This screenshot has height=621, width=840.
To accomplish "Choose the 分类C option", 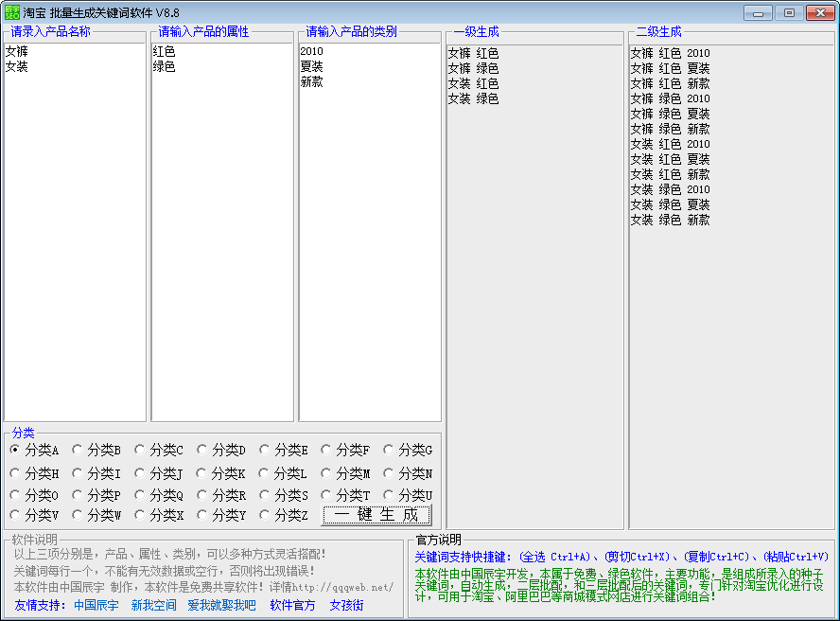I will coord(159,450).
